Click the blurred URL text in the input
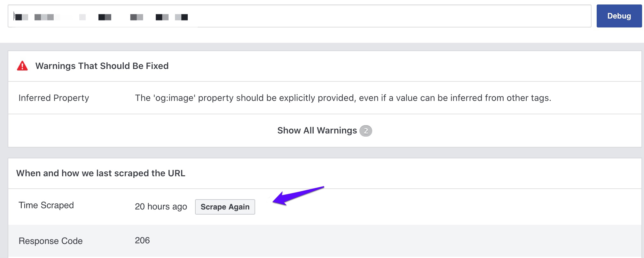Screen dimensions: 644x258 click(102, 17)
